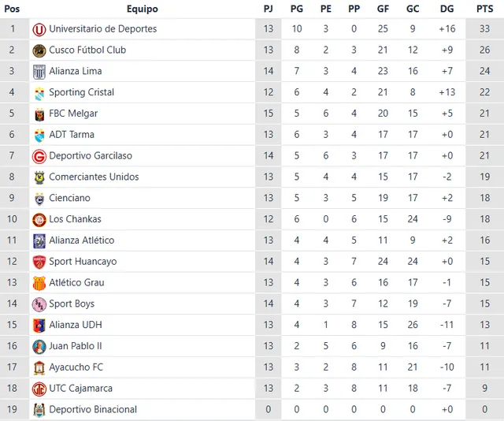
Task: Click the Alianza Lima crest icon
Action: coord(39,72)
